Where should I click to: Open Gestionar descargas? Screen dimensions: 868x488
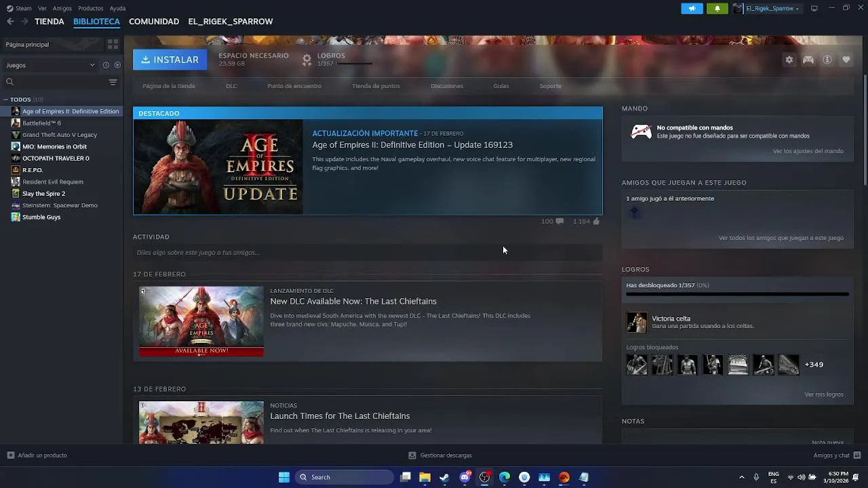pos(440,455)
